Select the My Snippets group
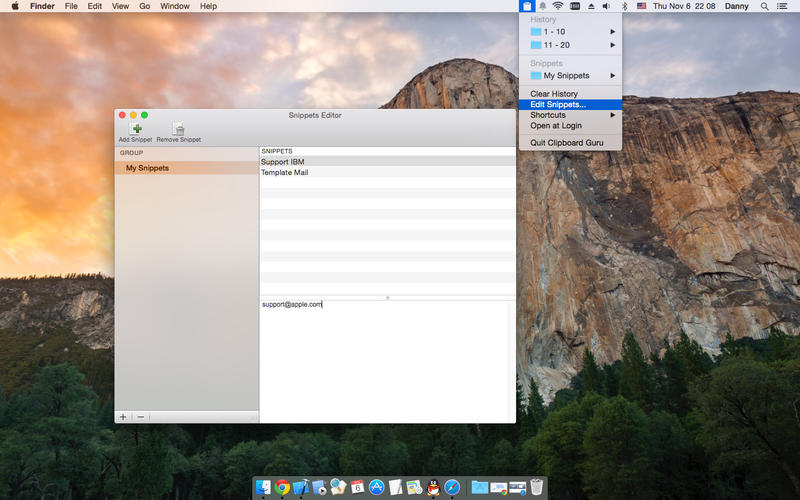 [x=187, y=168]
